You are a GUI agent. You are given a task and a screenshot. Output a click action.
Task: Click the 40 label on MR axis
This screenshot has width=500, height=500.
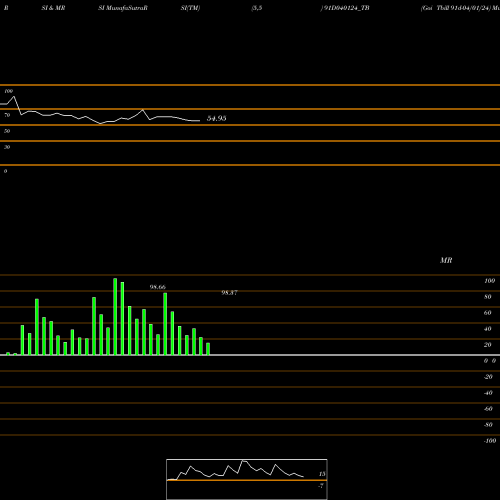pos(488,329)
